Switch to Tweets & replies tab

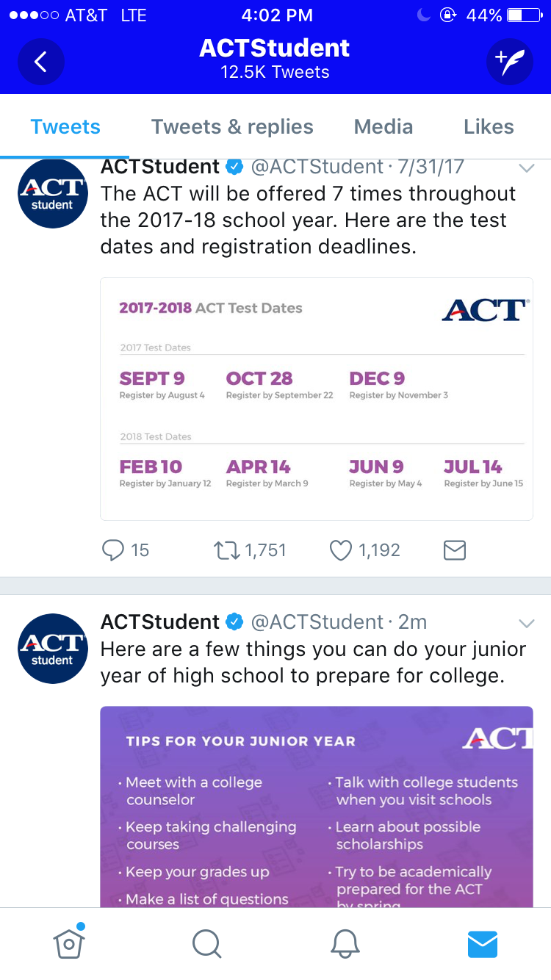coord(232,126)
